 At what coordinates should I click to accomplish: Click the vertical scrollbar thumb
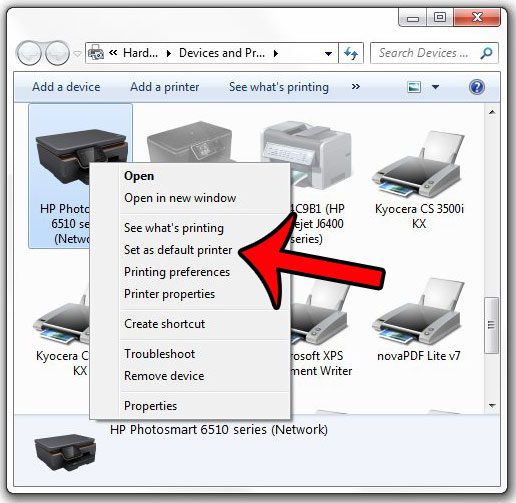[x=492, y=325]
